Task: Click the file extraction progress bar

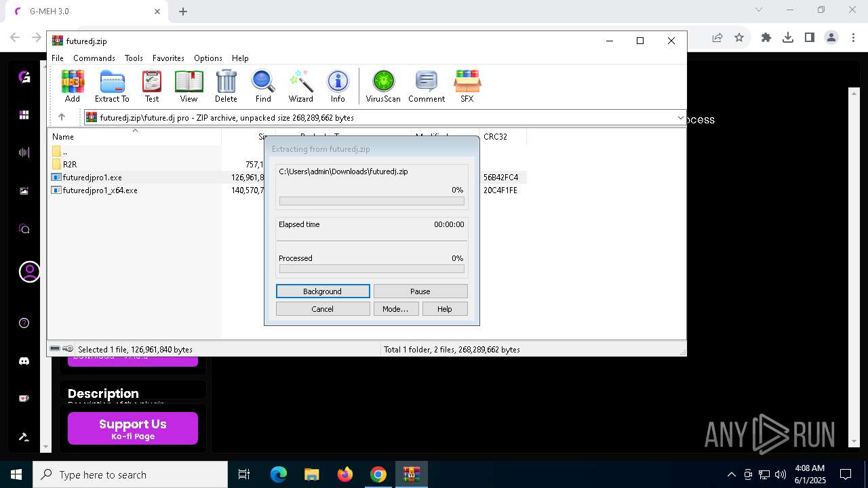Action: pos(372,201)
